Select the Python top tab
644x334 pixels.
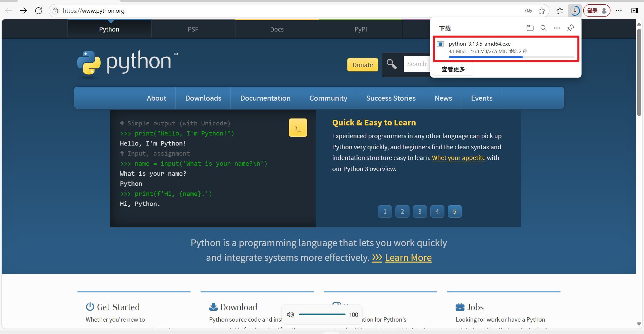tap(109, 29)
